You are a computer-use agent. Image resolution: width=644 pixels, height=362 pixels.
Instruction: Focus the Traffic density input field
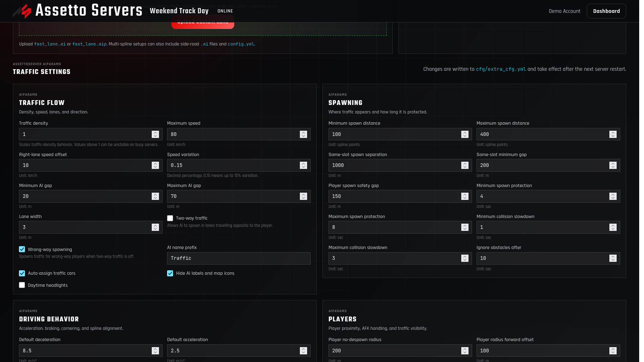tap(91, 134)
